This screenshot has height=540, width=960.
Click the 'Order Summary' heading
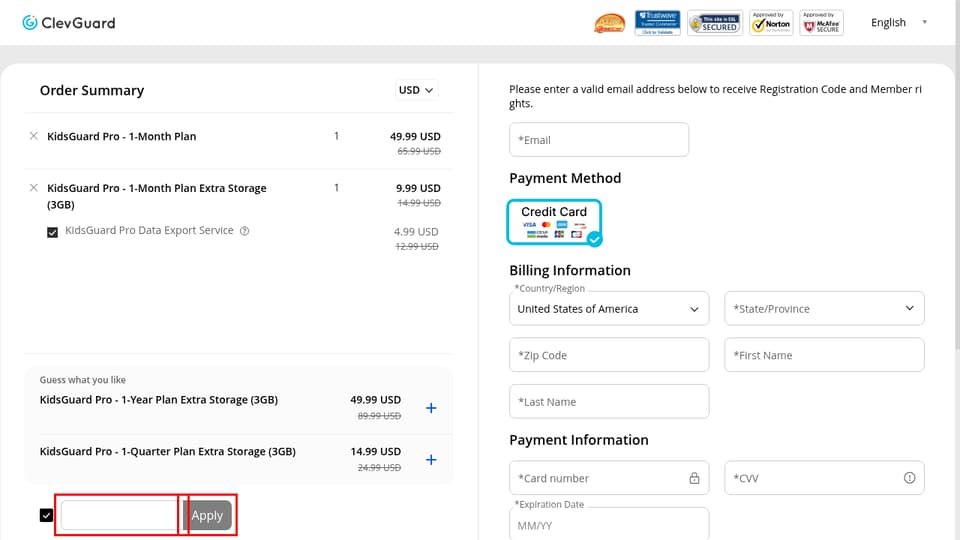(x=92, y=91)
